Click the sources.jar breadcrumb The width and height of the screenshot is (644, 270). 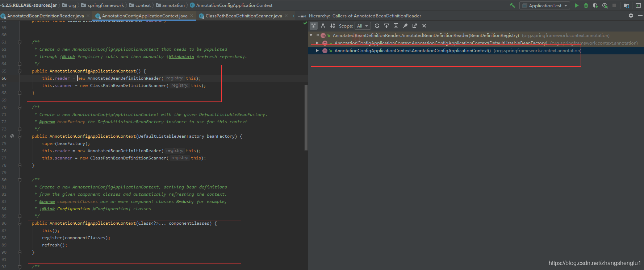click(x=29, y=5)
